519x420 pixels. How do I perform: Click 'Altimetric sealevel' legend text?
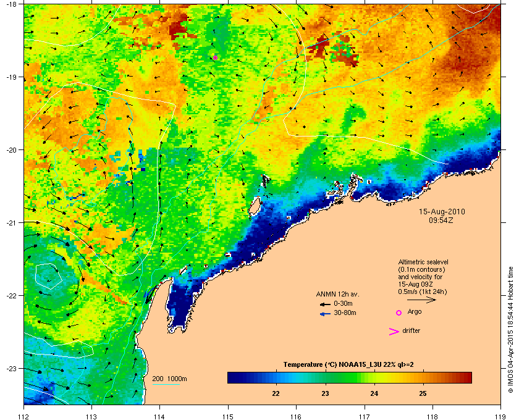click(423, 262)
